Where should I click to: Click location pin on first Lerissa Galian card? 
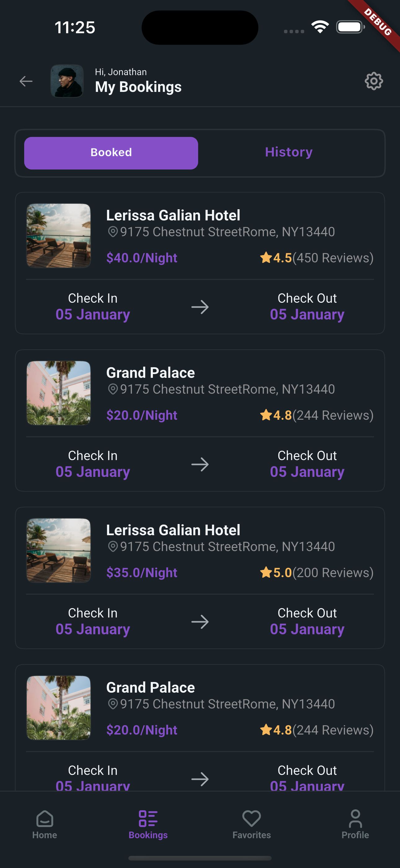(x=113, y=232)
